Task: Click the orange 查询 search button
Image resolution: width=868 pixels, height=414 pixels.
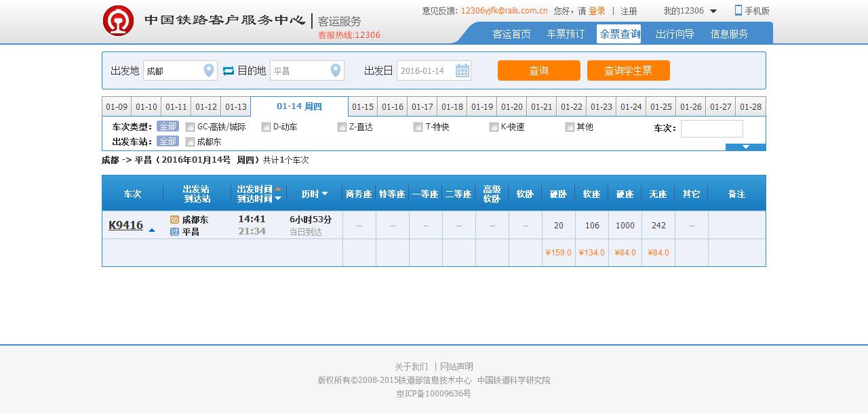Action: click(538, 70)
